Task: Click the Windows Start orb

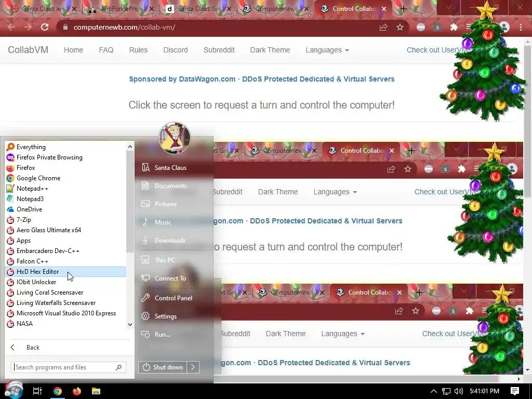Action: (14, 390)
